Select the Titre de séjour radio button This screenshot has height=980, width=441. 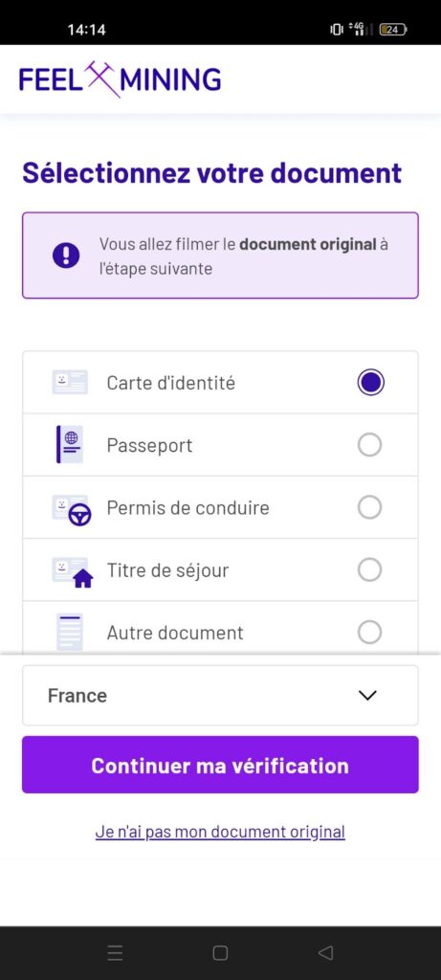(x=370, y=570)
